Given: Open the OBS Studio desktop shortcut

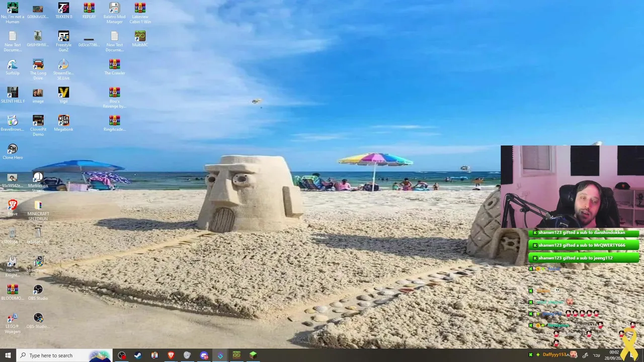Looking at the screenshot, I should tap(38, 292).
